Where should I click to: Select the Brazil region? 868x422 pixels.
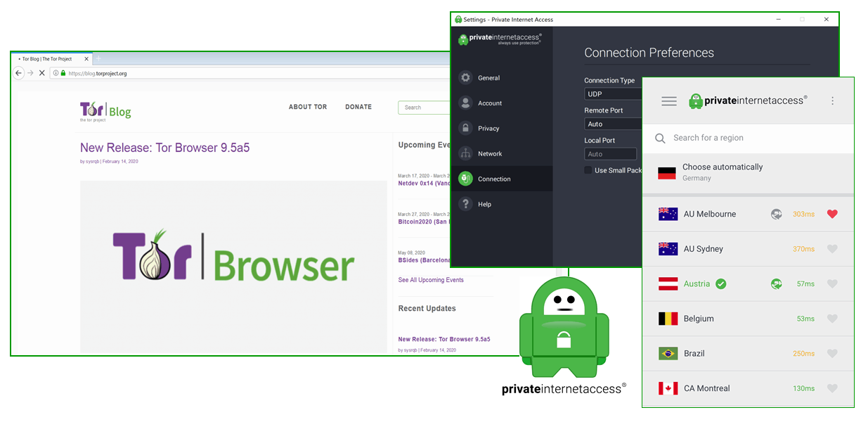click(x=748, y=354)
